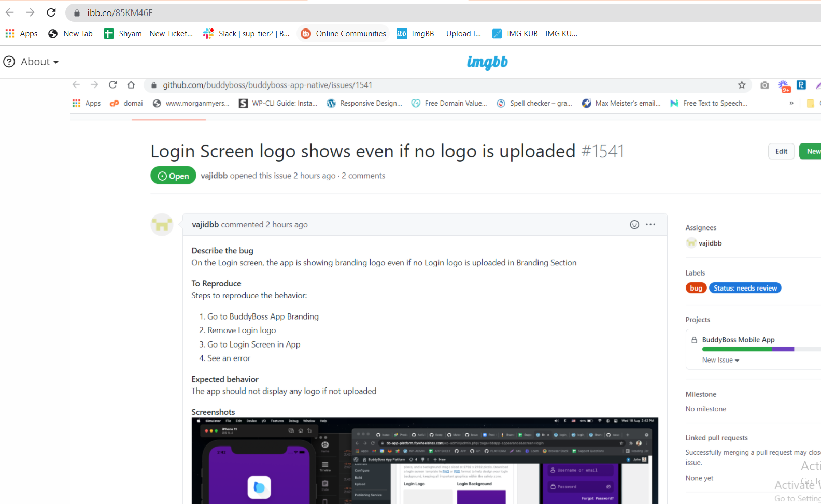This screenshot has height=504, width=821.
Task: Click the inner browser home icon
Action: [131, 84]
